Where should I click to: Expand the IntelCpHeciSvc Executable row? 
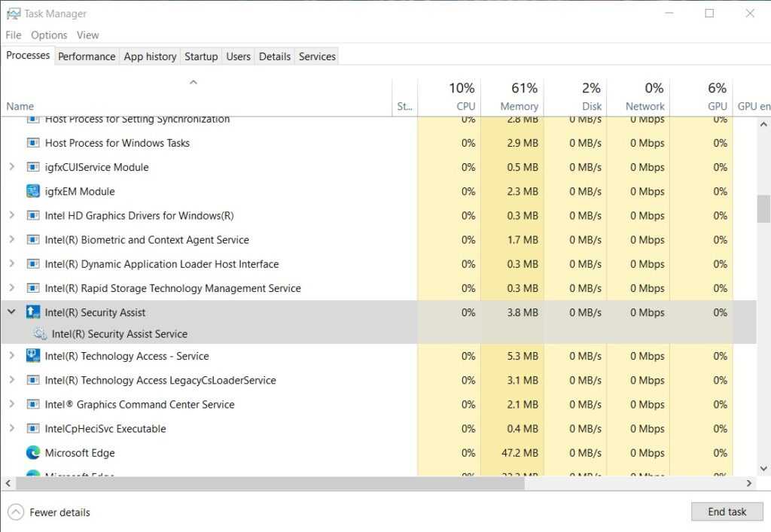[11, 429]
